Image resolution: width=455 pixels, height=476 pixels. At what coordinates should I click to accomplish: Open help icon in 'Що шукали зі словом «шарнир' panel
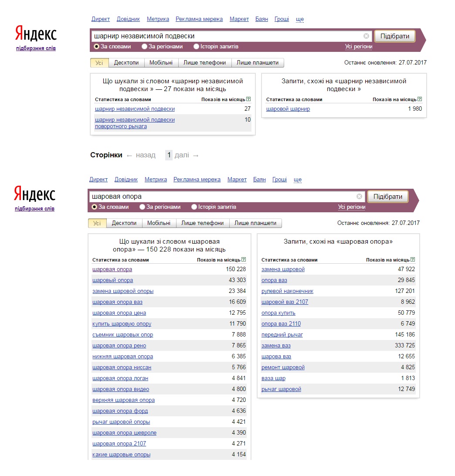248,99
